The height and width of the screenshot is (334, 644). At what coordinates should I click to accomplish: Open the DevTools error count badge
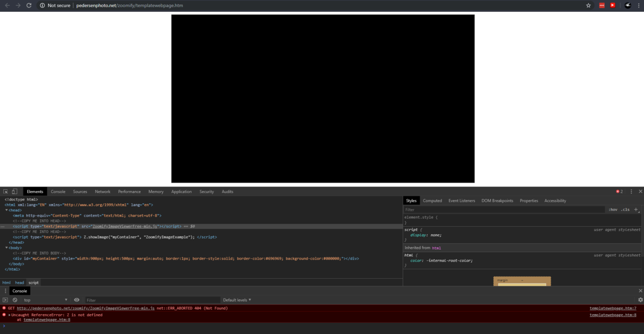click(x=619, y=191)
